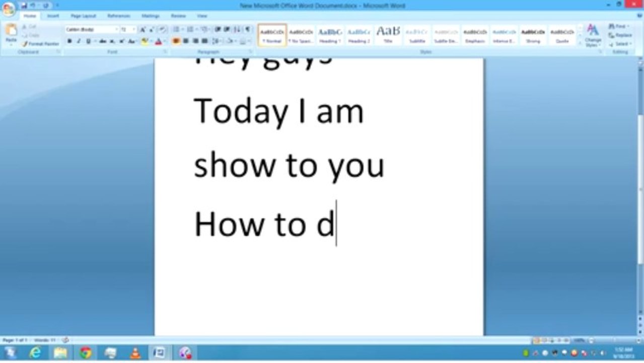Apply superscript formatting
The width and height of the screenshot is (644, 363).
121,41
